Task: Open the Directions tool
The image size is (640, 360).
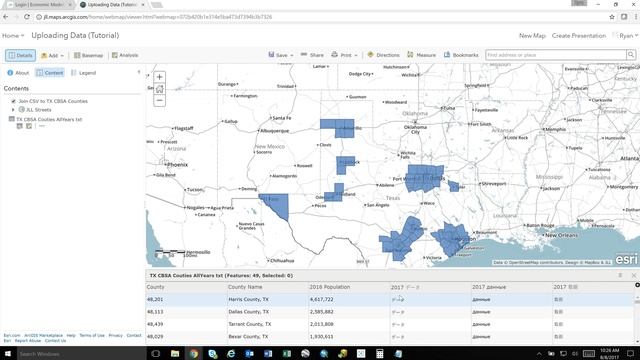Action: point(383,55)
